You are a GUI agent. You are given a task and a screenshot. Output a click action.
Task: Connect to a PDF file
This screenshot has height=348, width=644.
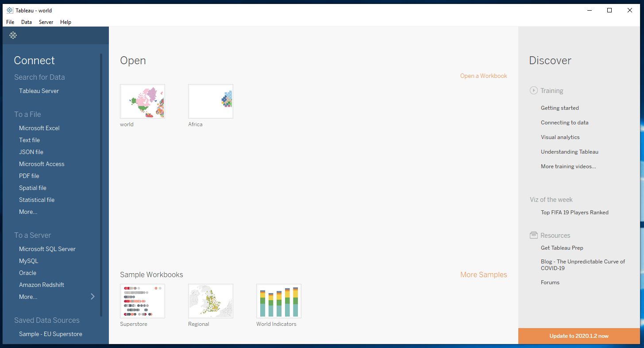pos(29,176)
